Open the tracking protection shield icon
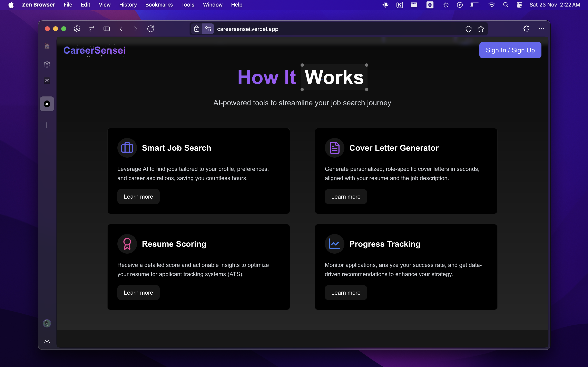 coord(468,29)
